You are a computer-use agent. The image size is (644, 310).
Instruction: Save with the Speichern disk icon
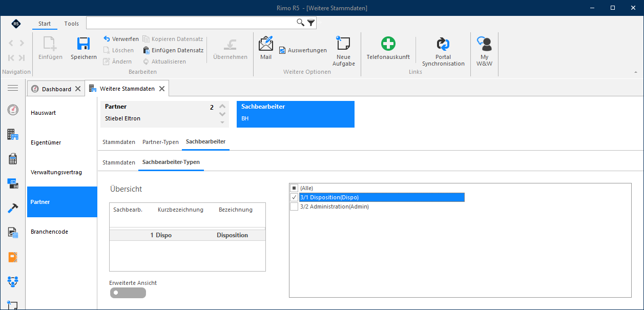pyautogui.click(x=84, y=44)
